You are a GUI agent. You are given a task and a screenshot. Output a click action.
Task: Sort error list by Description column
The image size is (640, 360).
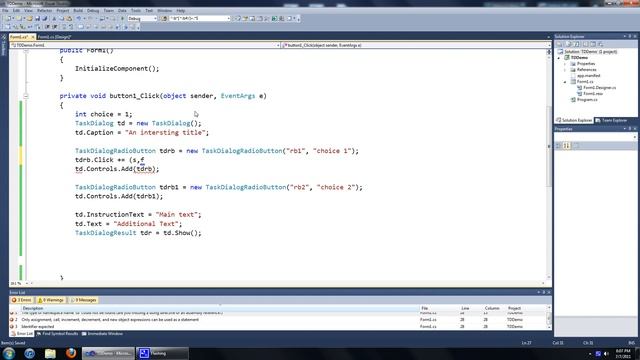[220, 308]
